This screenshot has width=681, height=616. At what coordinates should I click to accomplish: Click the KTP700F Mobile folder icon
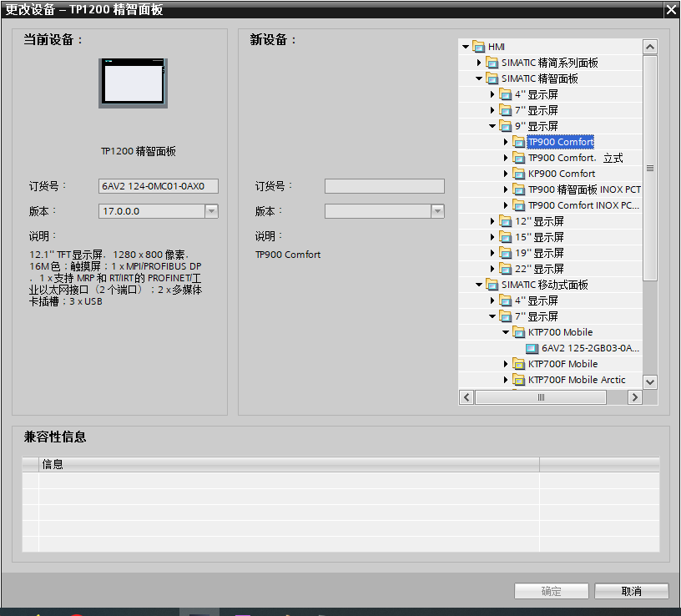(518, 364)
